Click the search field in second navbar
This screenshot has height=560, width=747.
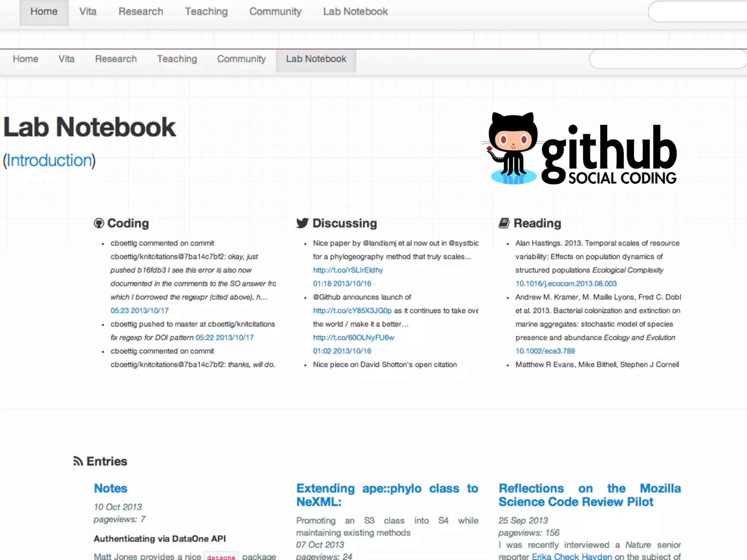pyautogui.click(x=667, y=59)
